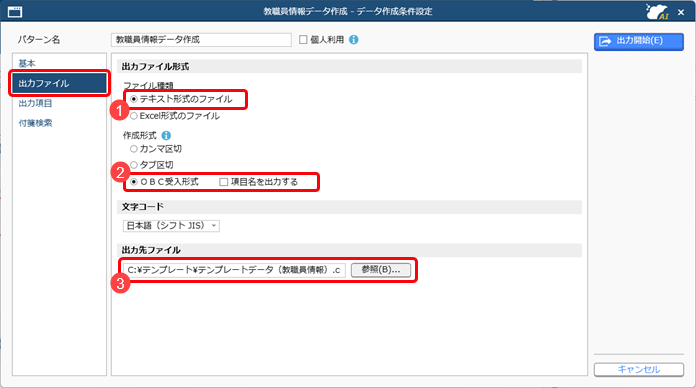Screen dimensions: 696x388
Task: Click the 作成形式 label
Action: pos(140,135)
